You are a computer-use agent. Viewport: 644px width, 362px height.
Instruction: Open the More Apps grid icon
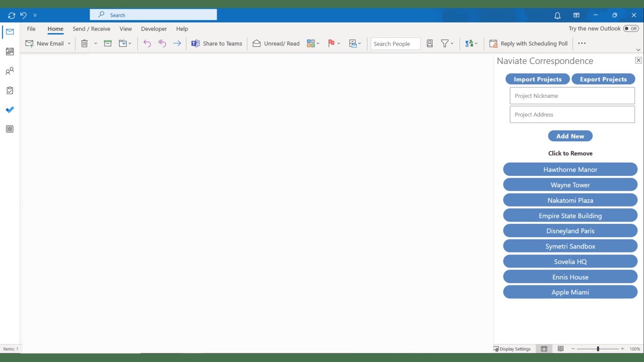click(x=10, y=129)
